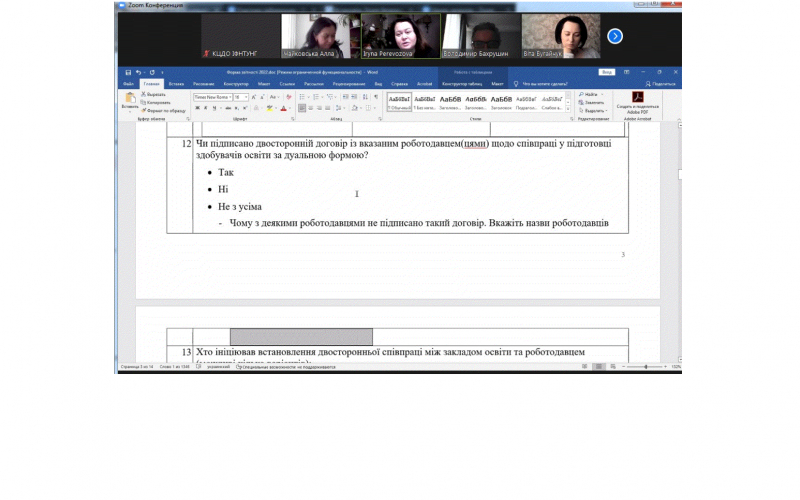Apply strikethrough formatting
This screenshot has height=500, width=800.
pyautogui.click(x=228, y=108)
